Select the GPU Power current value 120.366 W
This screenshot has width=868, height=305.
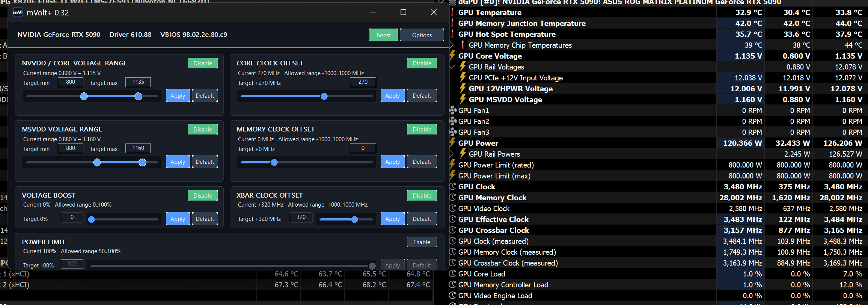coord(743,143)
